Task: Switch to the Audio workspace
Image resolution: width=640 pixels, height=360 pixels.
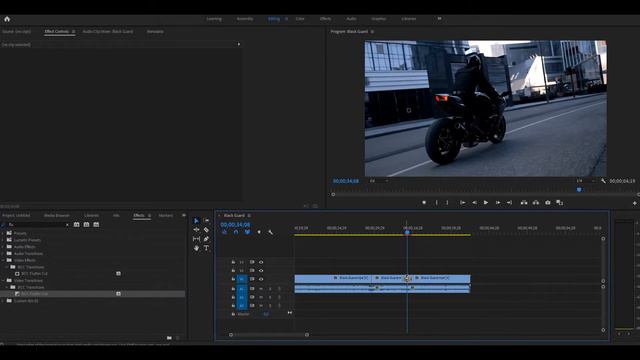Action: pos(351,19)
